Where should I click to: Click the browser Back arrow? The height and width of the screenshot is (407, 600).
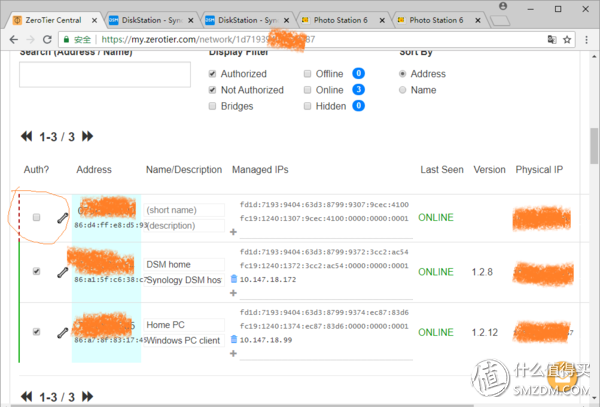(13, 39)
